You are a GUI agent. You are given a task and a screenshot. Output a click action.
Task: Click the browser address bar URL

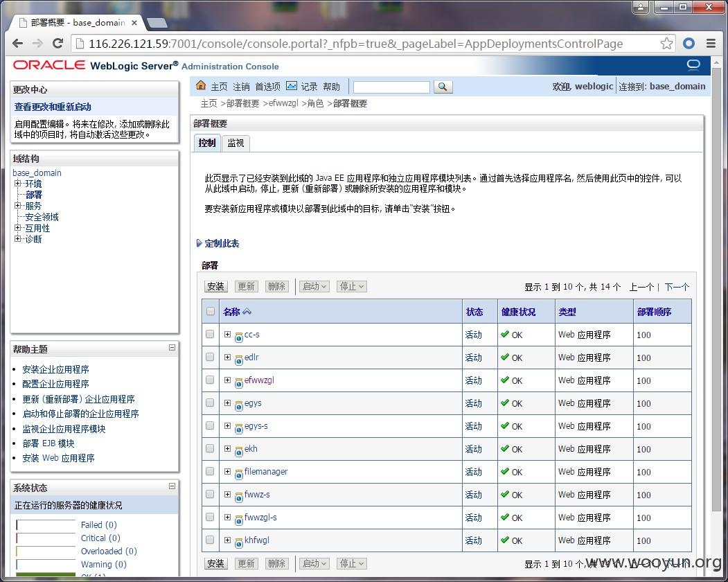[355, 44]
